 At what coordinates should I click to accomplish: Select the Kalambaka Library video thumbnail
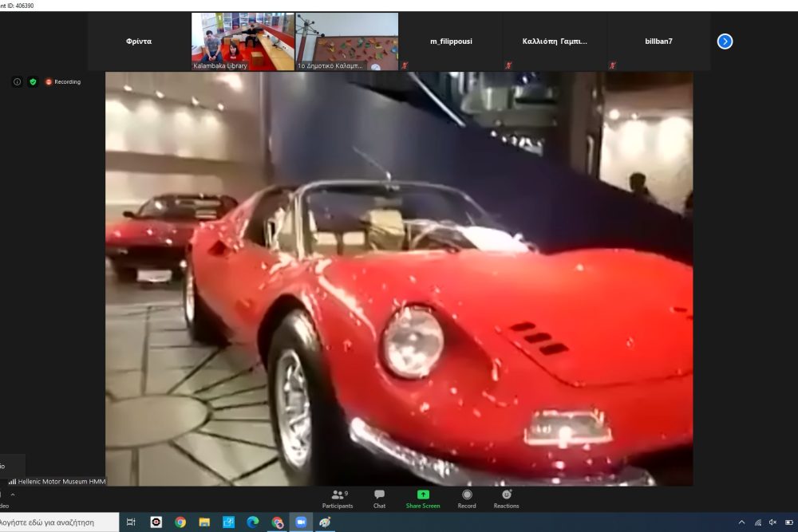(x=243, y=41)
